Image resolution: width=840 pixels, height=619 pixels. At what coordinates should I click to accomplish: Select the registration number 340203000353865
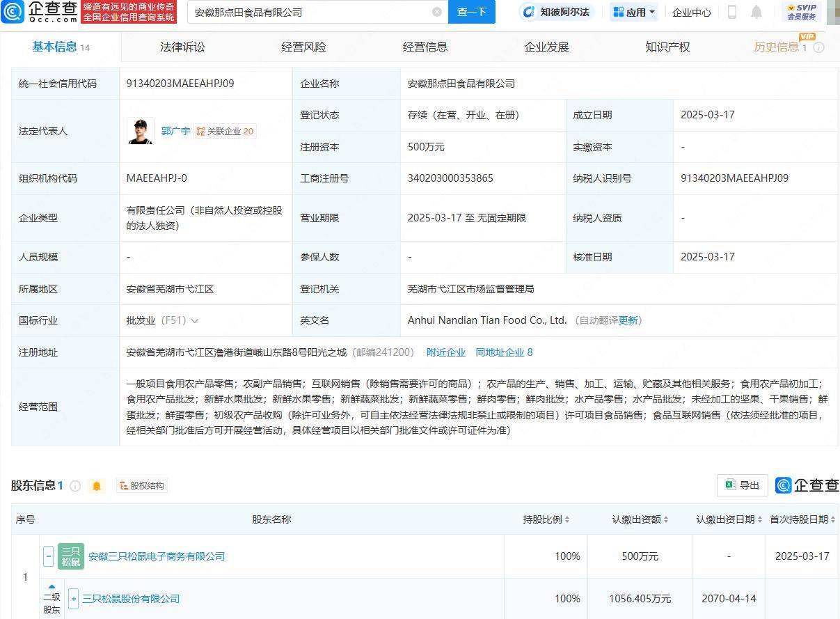pos(450,178)
